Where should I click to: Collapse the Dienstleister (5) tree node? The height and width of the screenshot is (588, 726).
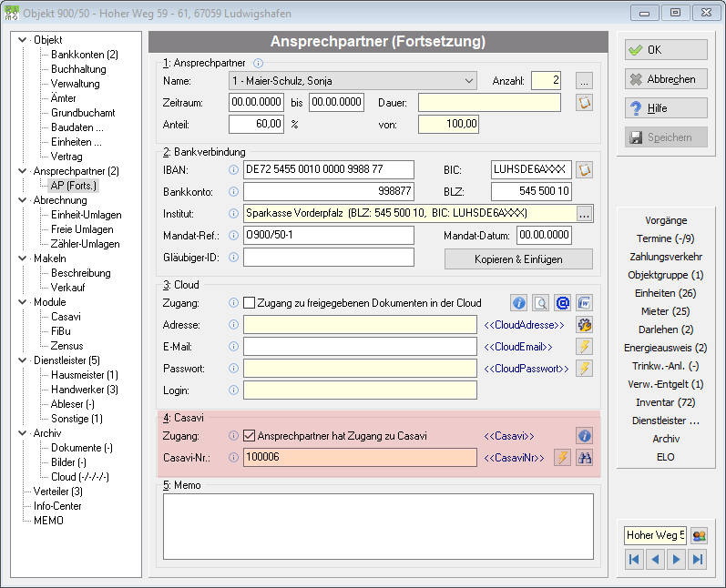tap(22, 360)
